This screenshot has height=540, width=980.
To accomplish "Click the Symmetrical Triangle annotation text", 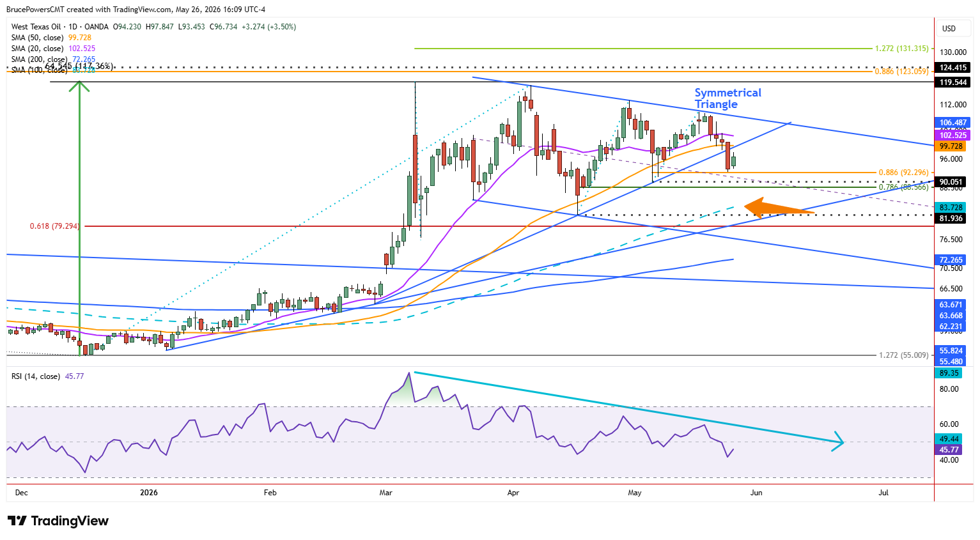I will (x=727, y=98).
